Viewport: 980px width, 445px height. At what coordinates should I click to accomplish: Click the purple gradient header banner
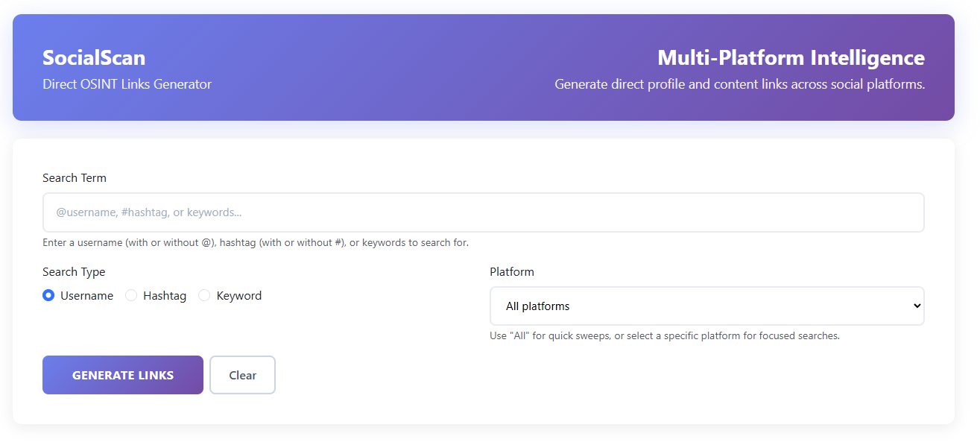pyautogui.click(x=483, y=22)
